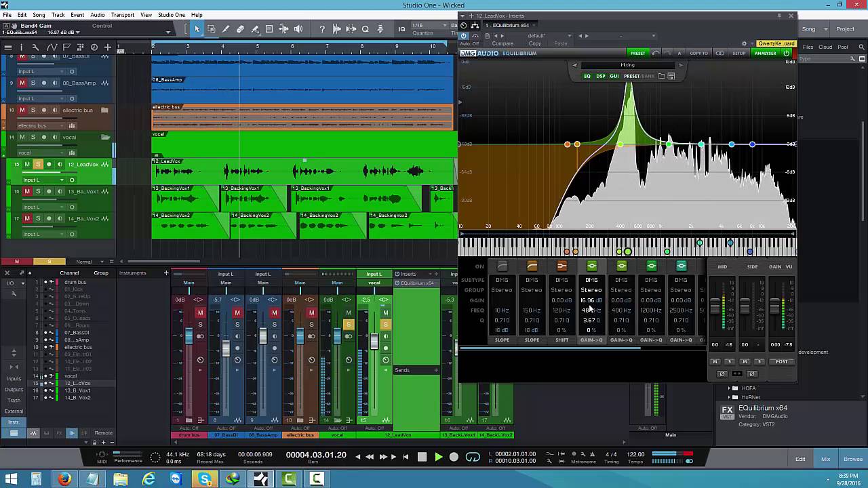Click the Remote button in mixer
This screenshot has height=488, width=868.
(104, 432)
